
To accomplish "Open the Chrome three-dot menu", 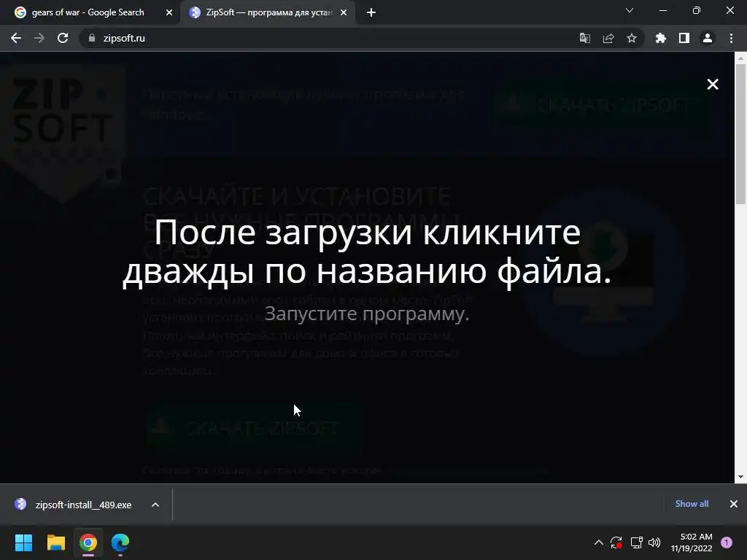I will (x=731, y=38).
